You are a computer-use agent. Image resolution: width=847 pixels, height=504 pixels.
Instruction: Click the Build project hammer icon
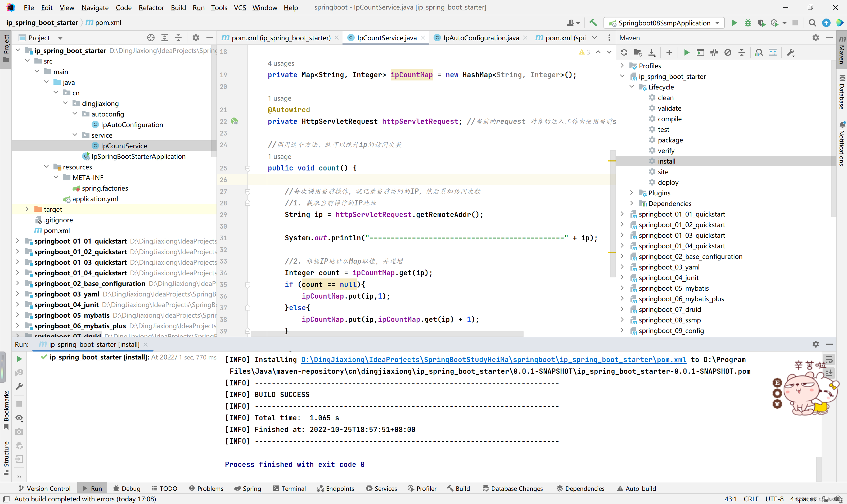pyautogui.click(x=593, y=23)
